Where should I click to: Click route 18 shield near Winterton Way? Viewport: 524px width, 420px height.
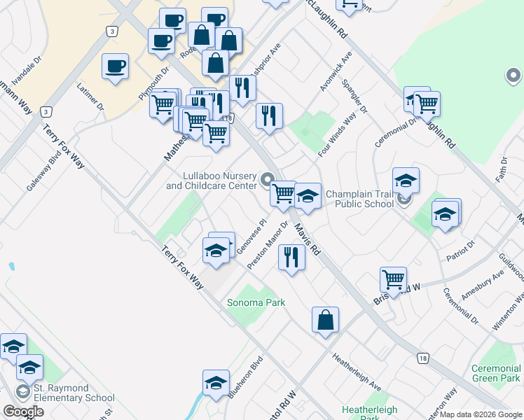click(422, 358)
